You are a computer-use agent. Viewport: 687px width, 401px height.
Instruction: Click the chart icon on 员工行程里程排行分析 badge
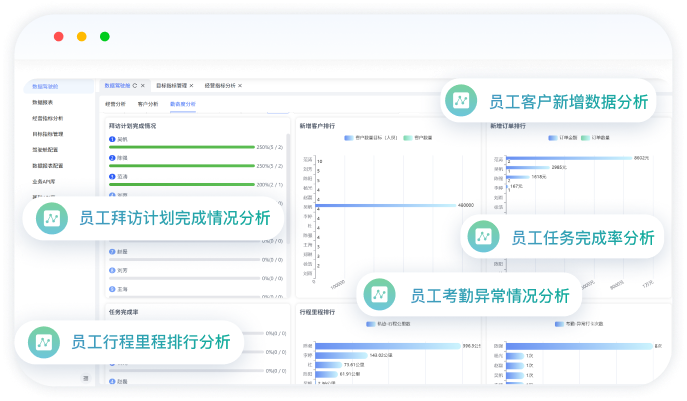[x=45, y=342]
